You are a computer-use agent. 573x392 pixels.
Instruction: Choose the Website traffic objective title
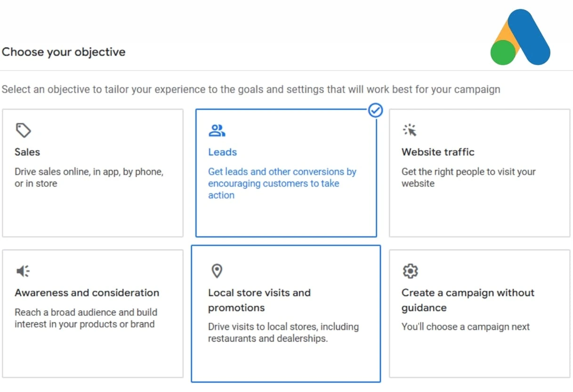(x=438, y=152)
